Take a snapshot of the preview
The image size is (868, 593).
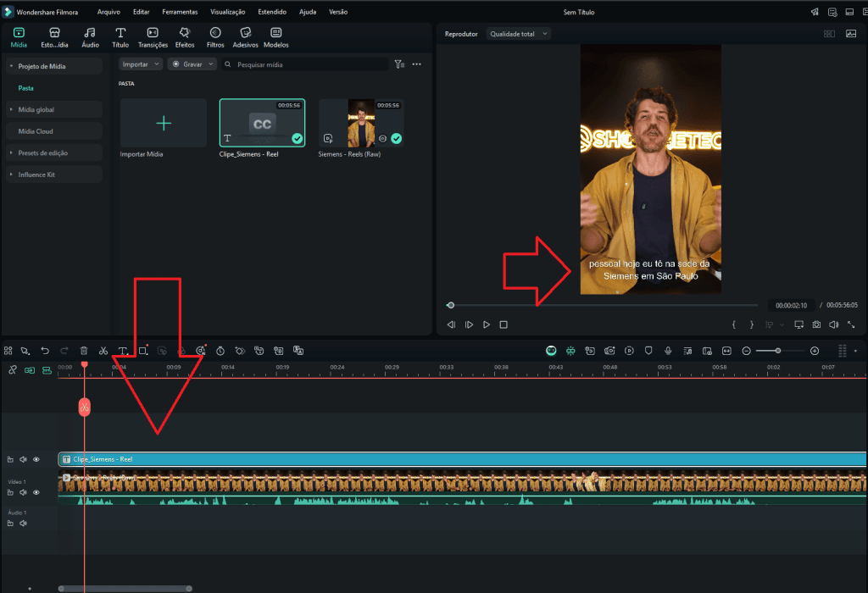click(816, 324)
